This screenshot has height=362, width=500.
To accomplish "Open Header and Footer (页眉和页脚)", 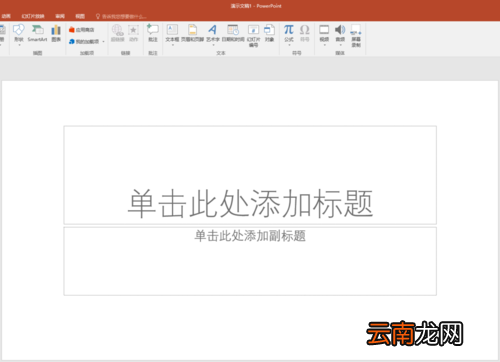I will [x=192, y=33].
